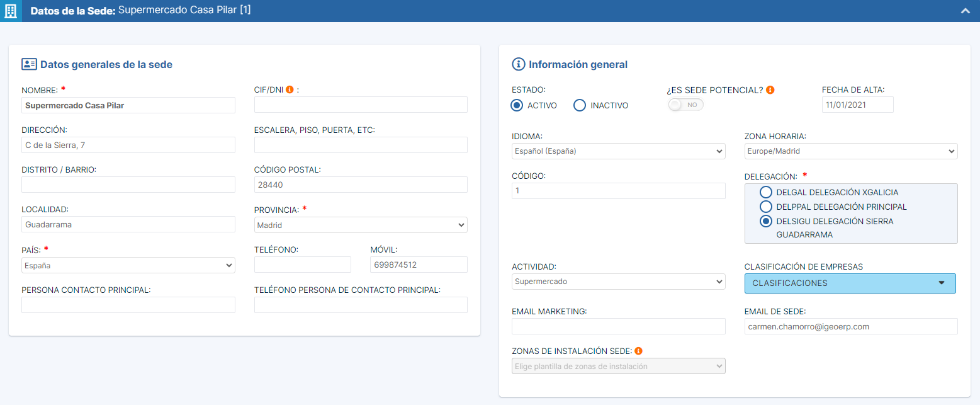
Task: Click the Información general info icon
Action: pyautogui.click(x=519, y=64)
